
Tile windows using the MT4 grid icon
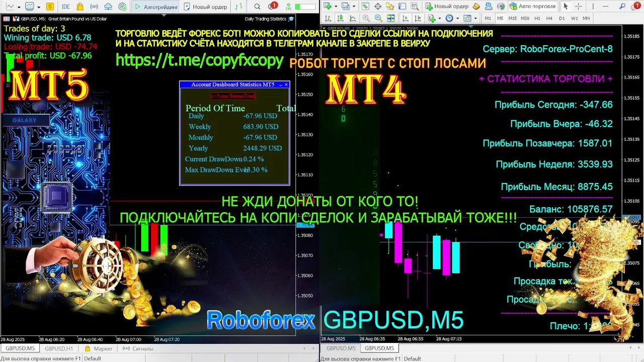(x=391, y=18)
